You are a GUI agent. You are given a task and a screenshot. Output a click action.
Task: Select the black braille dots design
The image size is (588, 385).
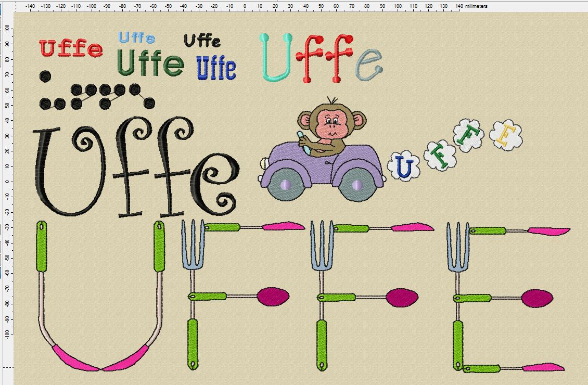pyautogui.click(x=96, y=95)
